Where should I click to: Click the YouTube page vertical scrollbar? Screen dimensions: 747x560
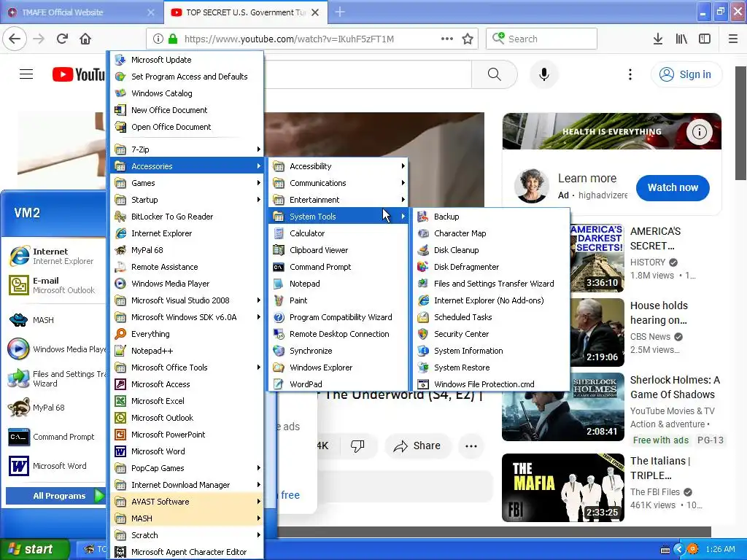740,122
